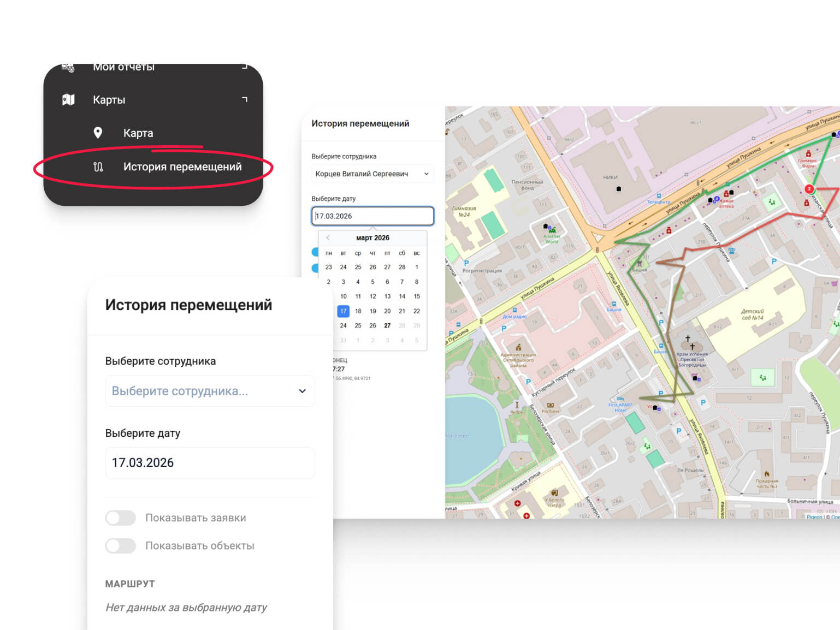Click the март 2026 calendar header
The image size is (840, 630).
click(372, 237)
